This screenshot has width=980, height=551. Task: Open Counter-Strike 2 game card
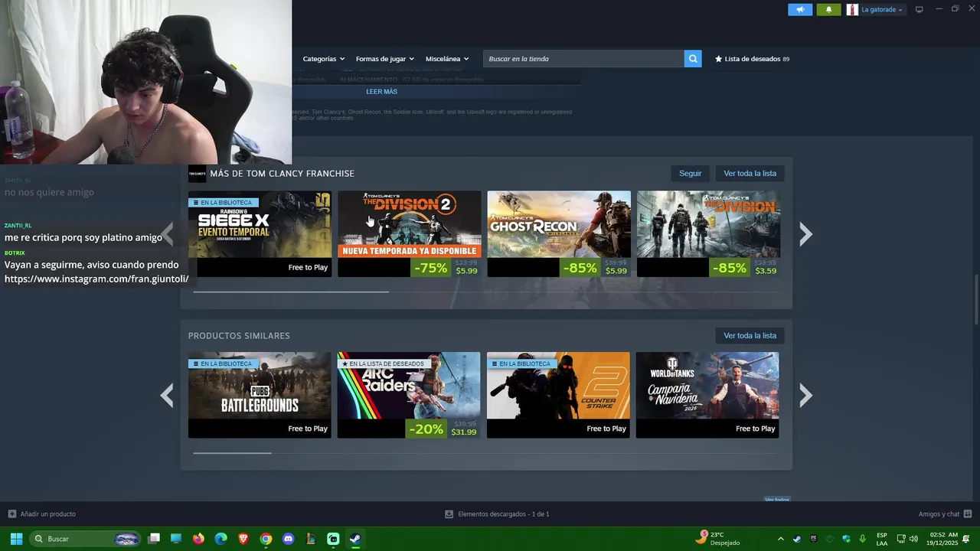(x=558, y=396)
